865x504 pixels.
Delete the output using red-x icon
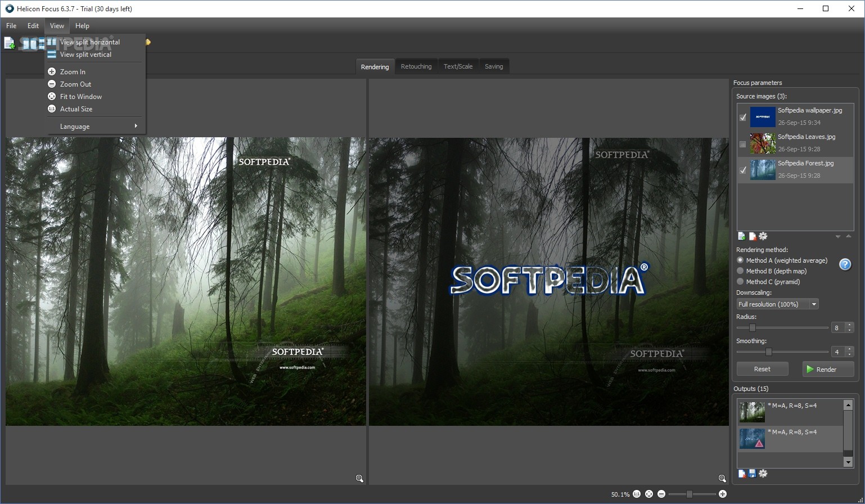(742, 474)
